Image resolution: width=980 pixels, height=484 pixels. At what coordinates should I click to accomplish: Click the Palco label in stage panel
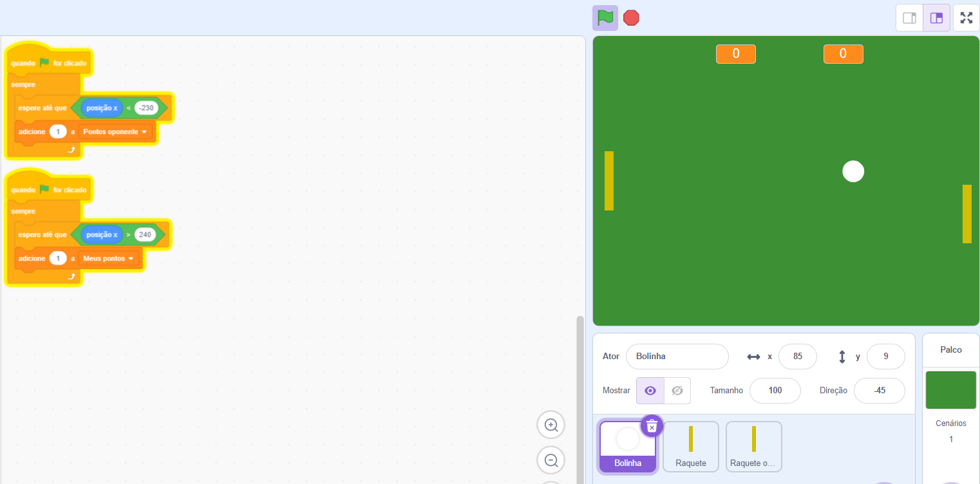(x=951, y=350)
